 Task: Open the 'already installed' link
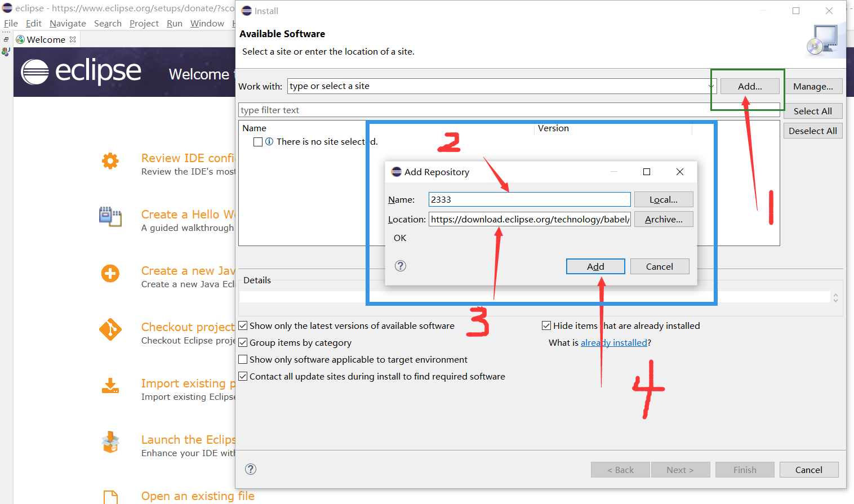tap(614, 342)
